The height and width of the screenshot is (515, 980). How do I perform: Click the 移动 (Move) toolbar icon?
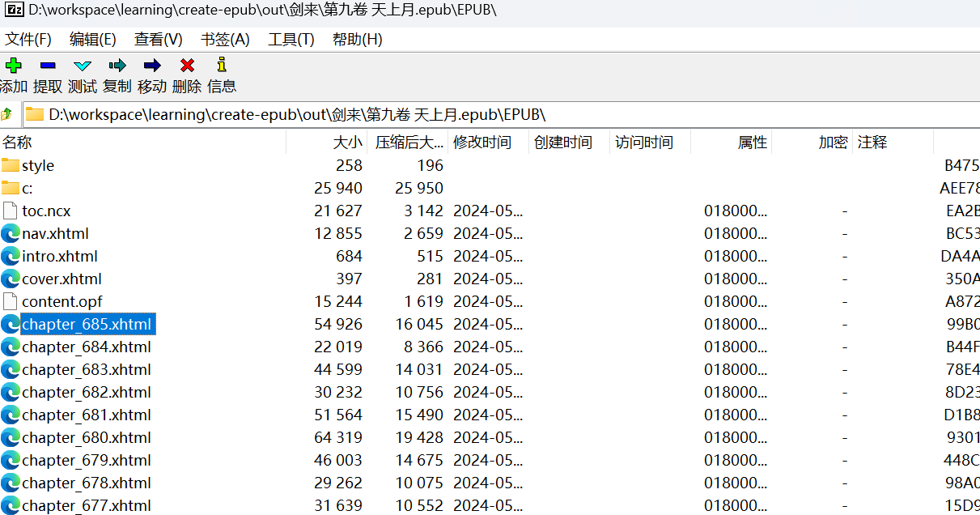click(x=151, y=66)
